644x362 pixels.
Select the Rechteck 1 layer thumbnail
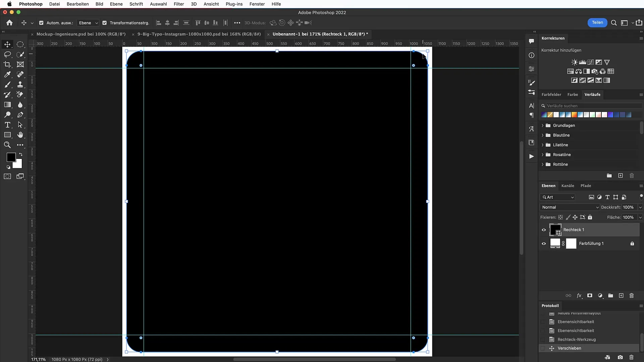555,230
